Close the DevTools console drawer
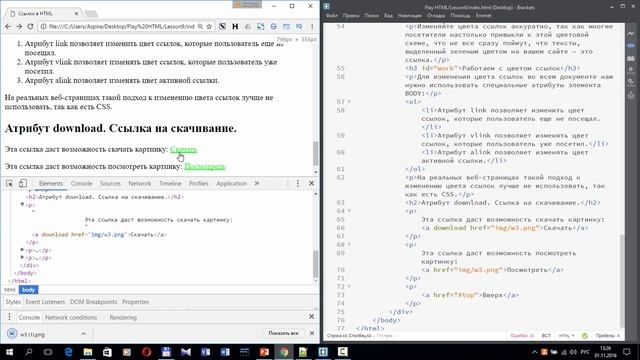Image resolution: width=640 pixels, height=360 pixels. click(311, 316)
